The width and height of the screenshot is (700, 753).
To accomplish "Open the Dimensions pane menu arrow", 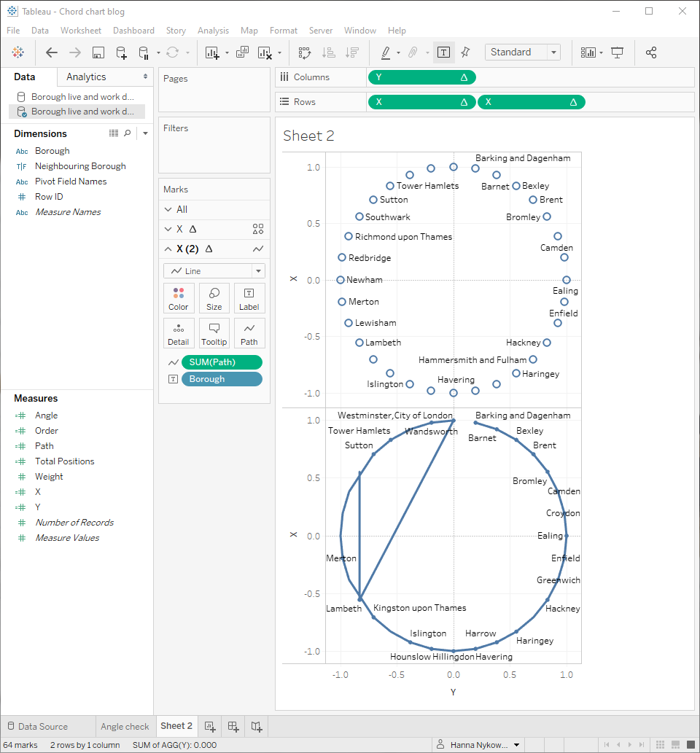I will click(145, 133).
